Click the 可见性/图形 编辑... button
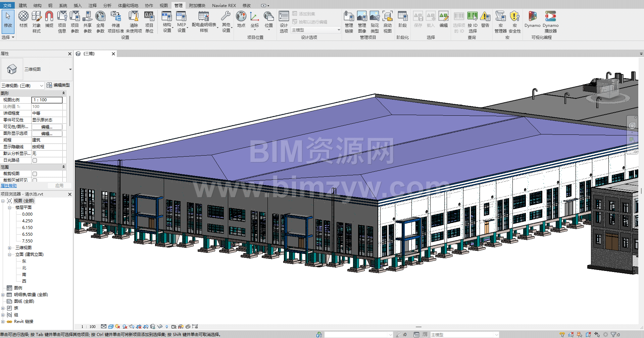This screenshot has height=338, width=644. coord(47,127)
